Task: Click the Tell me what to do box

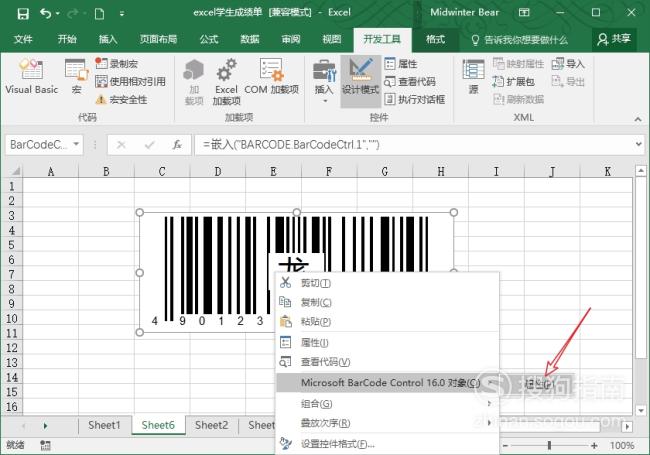Action: coord(520,40)
